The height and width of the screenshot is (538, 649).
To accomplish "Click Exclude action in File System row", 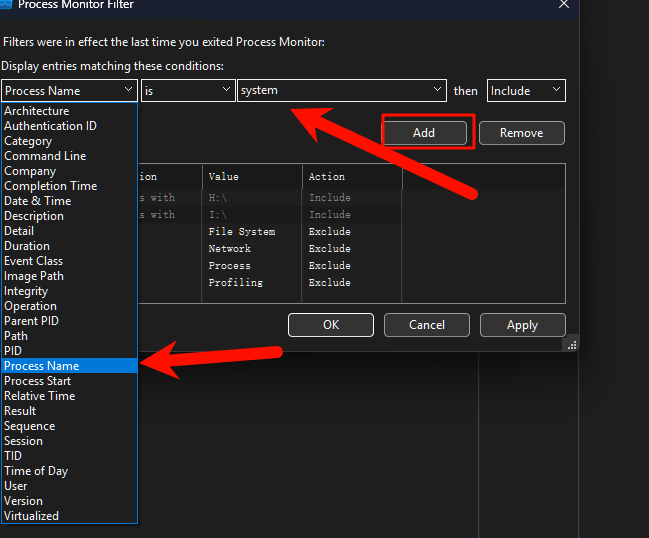I will pos(329,232).
